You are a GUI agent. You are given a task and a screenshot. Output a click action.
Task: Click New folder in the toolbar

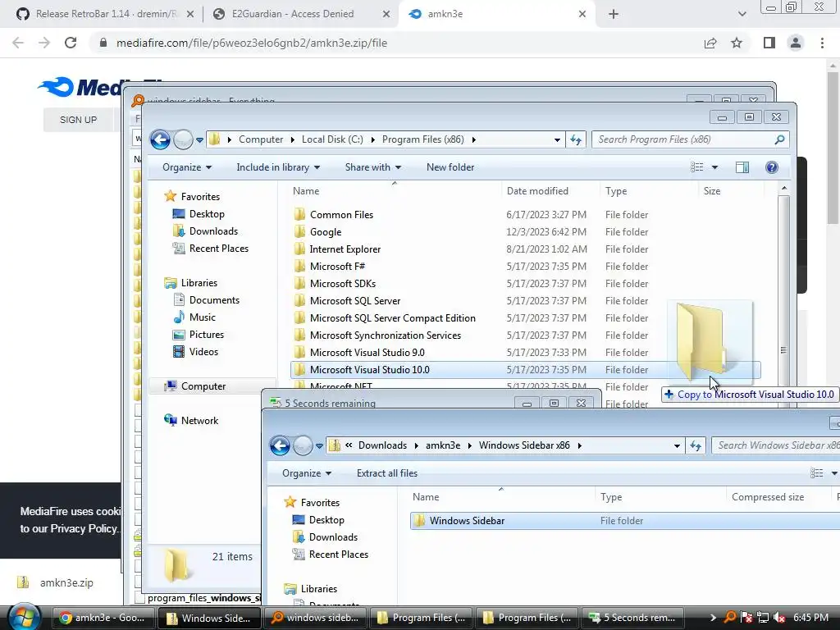click(450, 167)
